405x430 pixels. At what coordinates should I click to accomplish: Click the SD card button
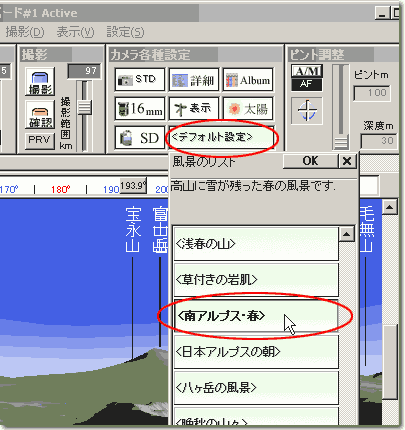coord(140,137)
